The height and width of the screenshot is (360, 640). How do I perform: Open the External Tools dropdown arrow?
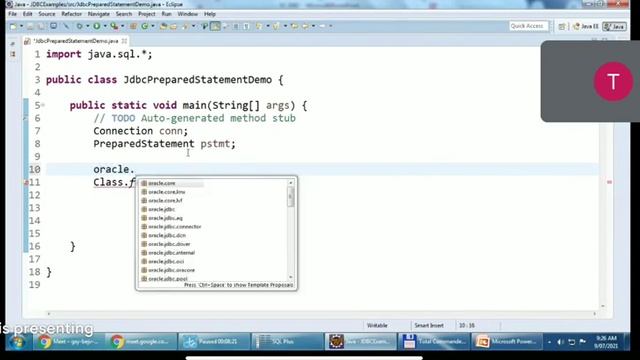click(122, 26)
